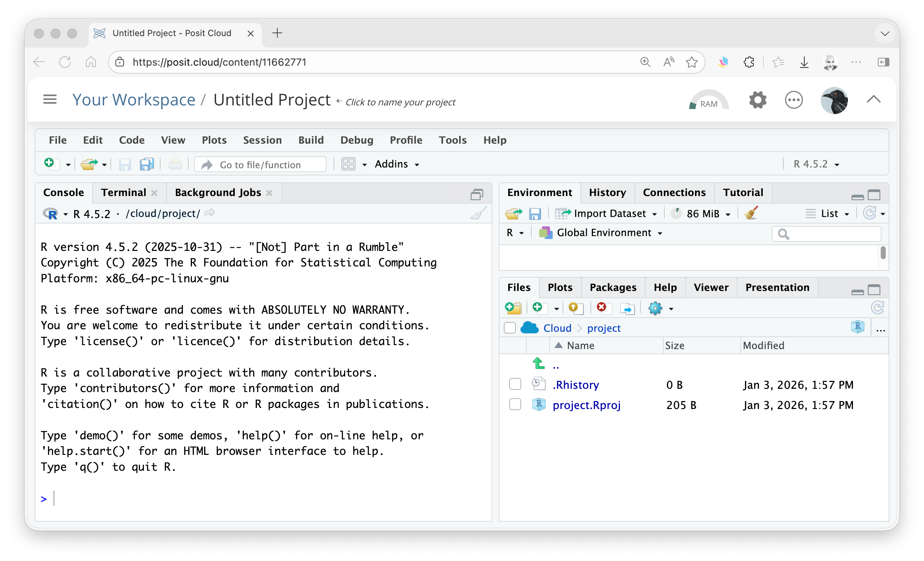Click Save workspace icon in Environment pane

pyautogui.click(x=535, y=214)
